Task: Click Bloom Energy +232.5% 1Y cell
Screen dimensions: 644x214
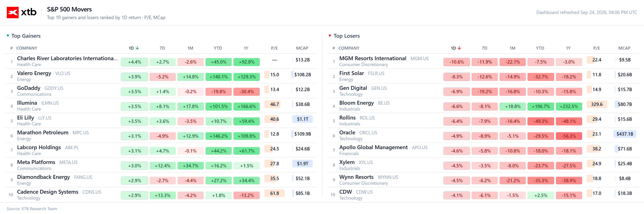Action: 569,107
